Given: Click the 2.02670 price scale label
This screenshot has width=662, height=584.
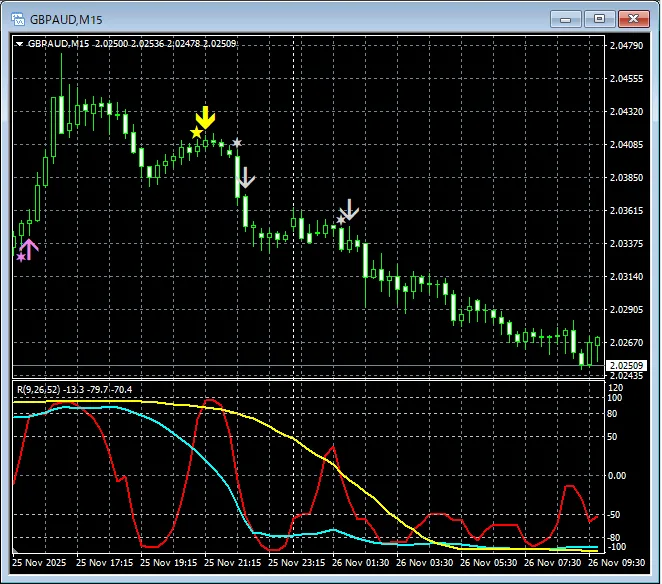Looking at the screenshot, I should (626, 342).
